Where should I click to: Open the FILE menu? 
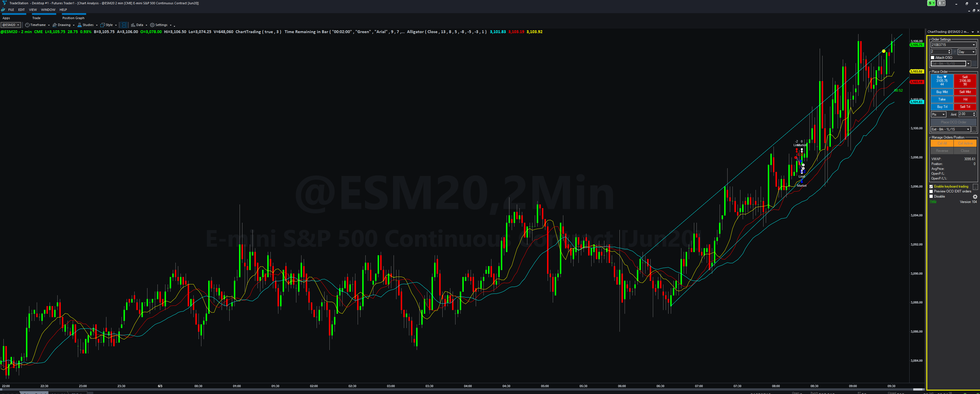click(11, 10)
